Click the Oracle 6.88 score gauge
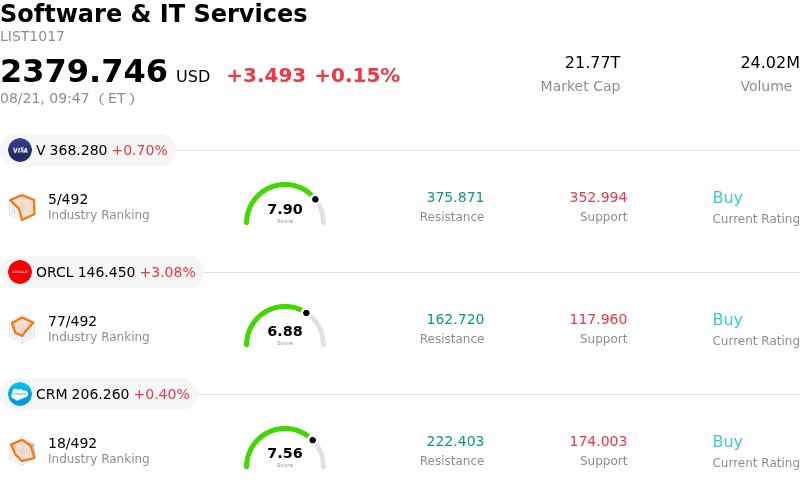The width and height of the screenshot is (800, 488). [285, 326]
